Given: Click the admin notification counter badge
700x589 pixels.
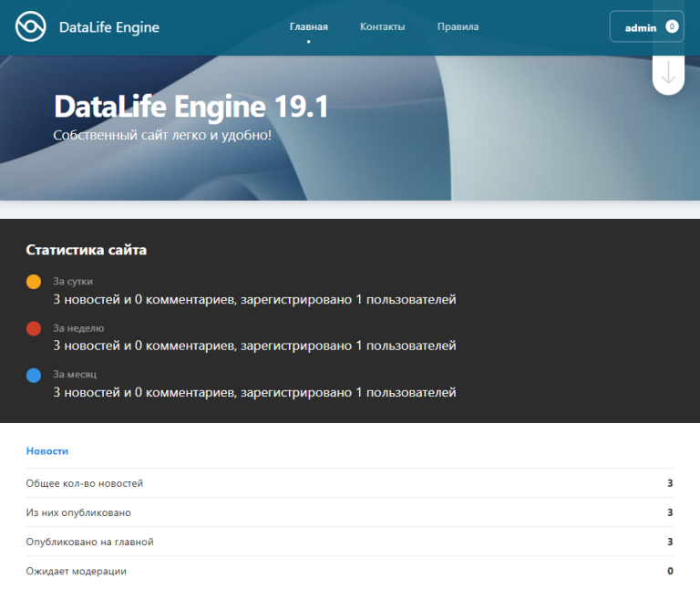Looking at the screenshot, I should tap(672, 27).
